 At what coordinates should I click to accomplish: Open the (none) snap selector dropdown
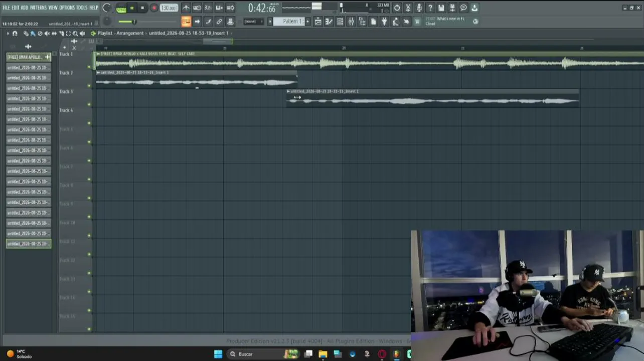click(253, 22)
